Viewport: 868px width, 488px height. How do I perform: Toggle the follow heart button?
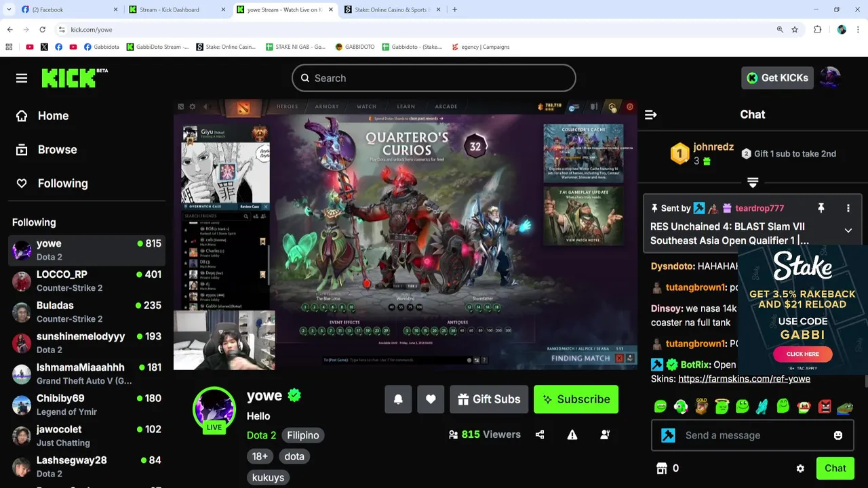pos(431,399)
